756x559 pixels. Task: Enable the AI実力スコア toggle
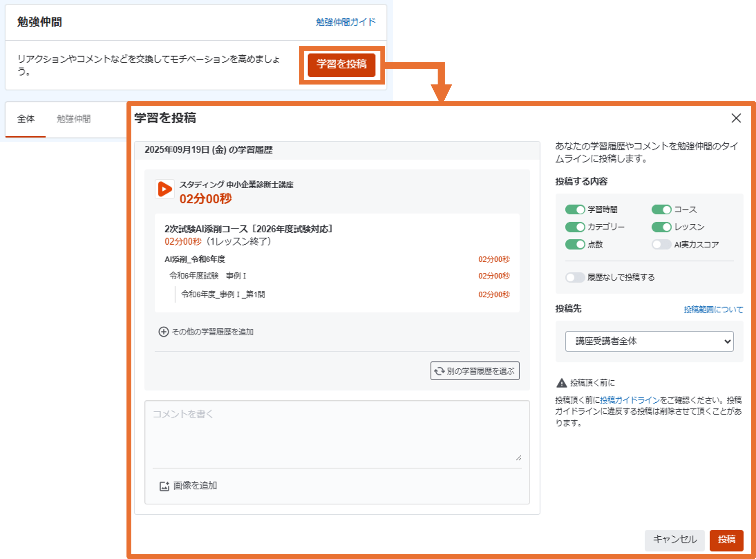click(x=661, y=245)
